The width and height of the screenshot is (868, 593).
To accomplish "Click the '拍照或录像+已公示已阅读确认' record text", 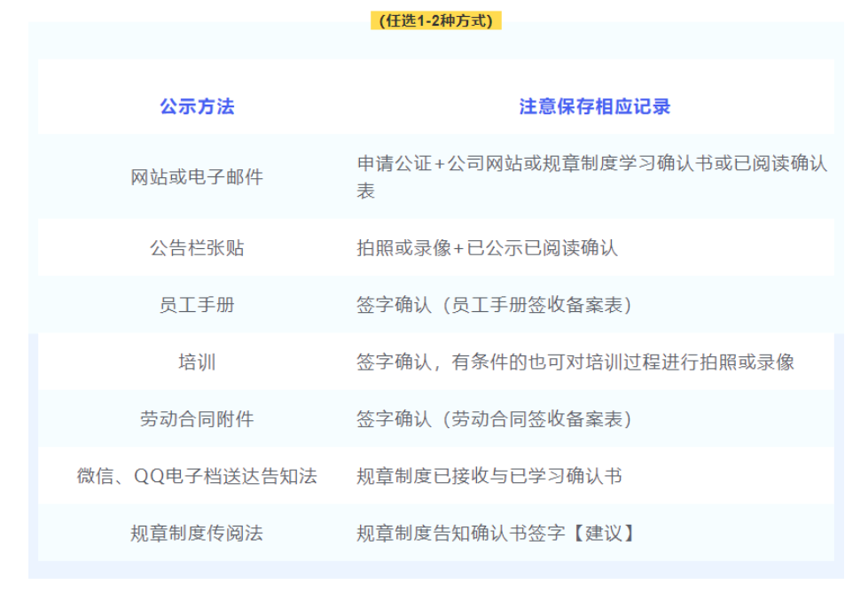I will coord(487,248).
